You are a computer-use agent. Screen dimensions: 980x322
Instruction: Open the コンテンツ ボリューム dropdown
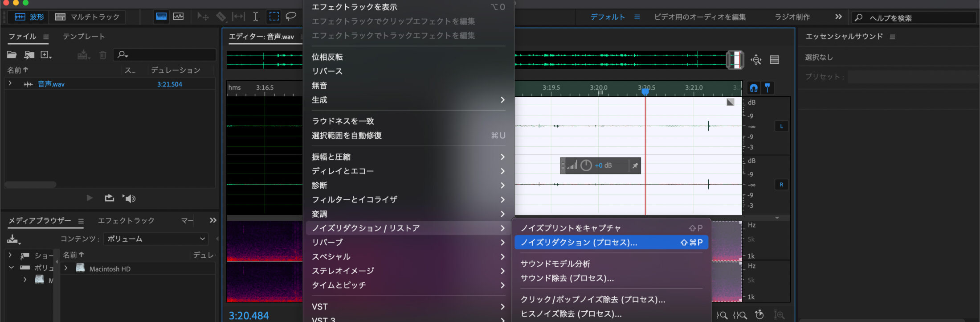pyautogui.click(x=156, y=239)
